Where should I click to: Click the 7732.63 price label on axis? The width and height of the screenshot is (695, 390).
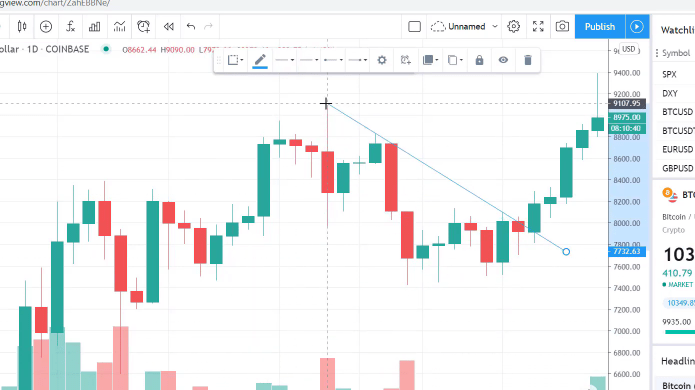[627, 251]
